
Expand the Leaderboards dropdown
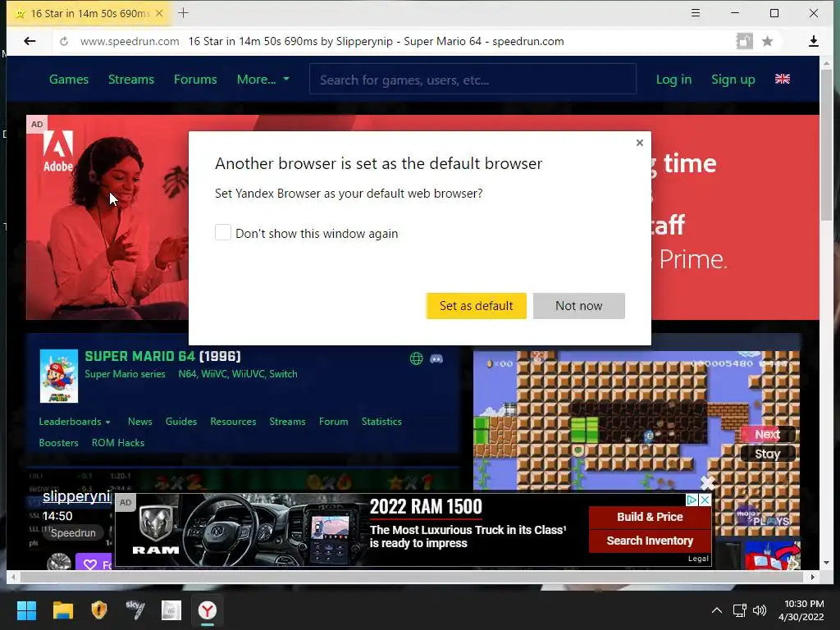(75, 422)
